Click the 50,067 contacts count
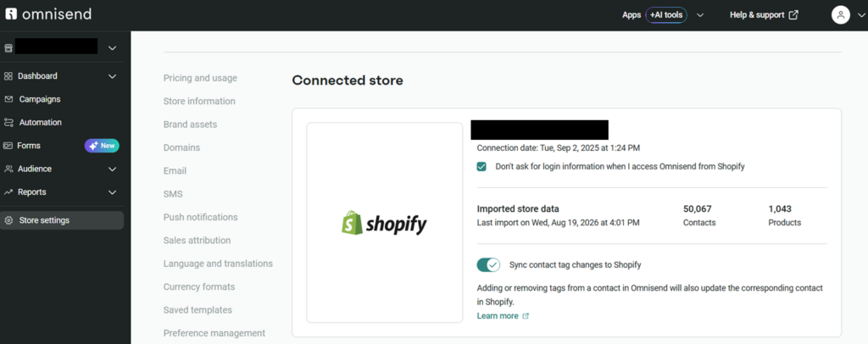The width and height of the screenshot is (868, 344). click(x=698, y=209)
